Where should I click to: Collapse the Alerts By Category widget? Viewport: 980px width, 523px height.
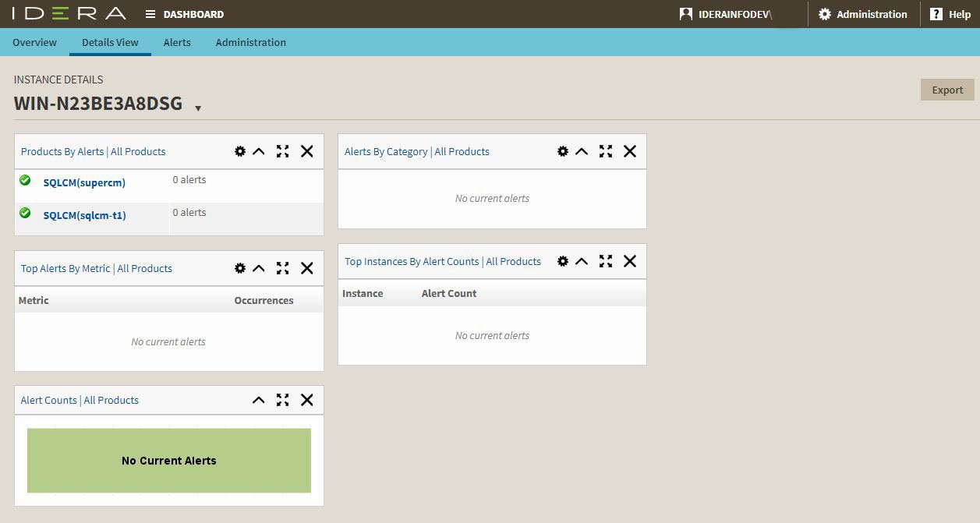click(x=582, y=151)
